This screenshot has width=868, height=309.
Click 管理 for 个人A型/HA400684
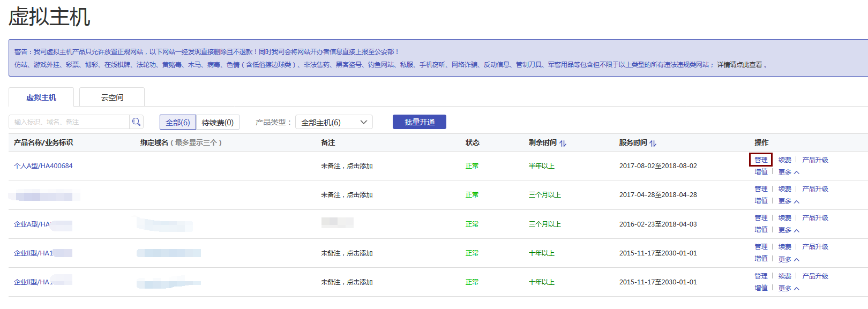[x=761, y=160]
